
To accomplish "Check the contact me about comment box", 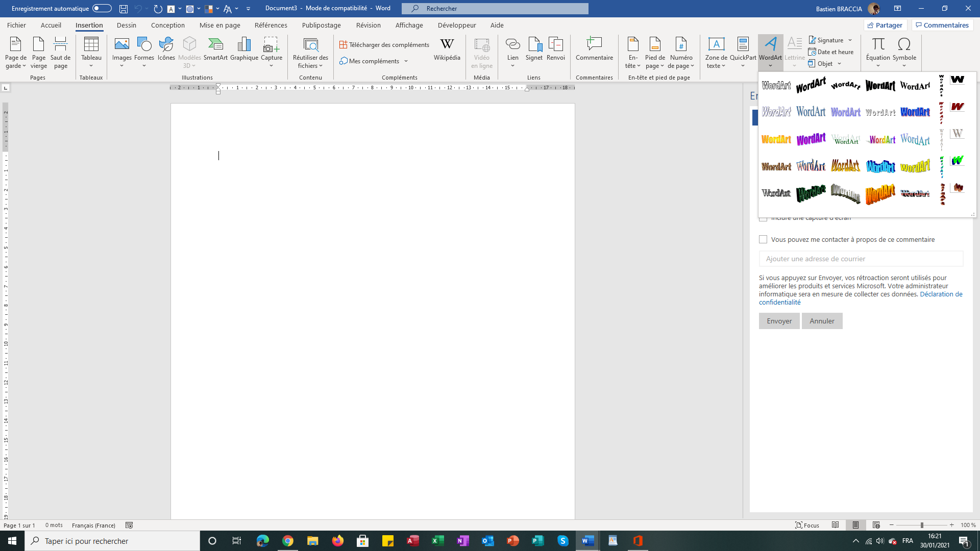I will (x=763, y=239).
